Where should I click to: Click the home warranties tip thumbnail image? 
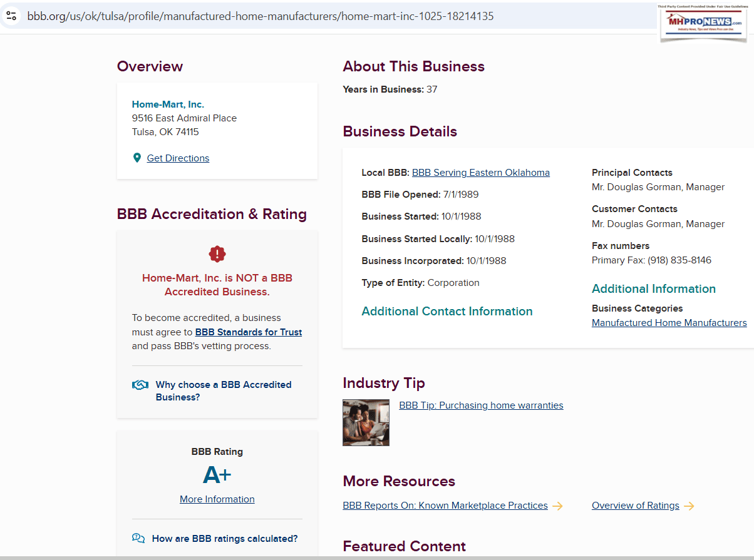tap(366, 422)
